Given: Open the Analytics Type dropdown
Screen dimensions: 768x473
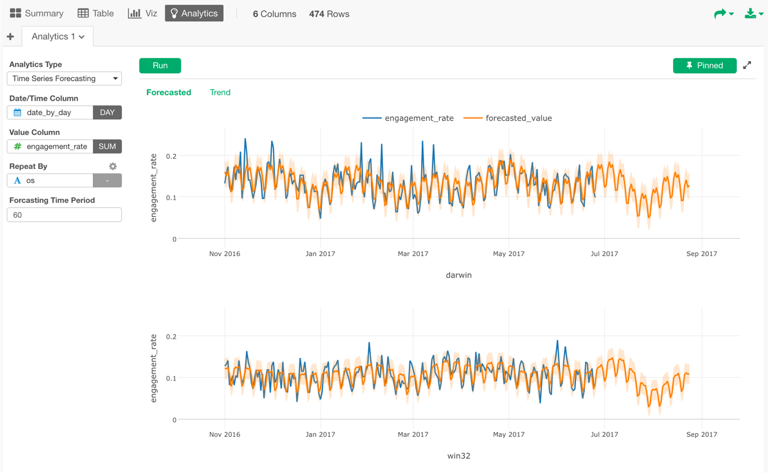Looking at the screenshot, I should coord(64,78).
